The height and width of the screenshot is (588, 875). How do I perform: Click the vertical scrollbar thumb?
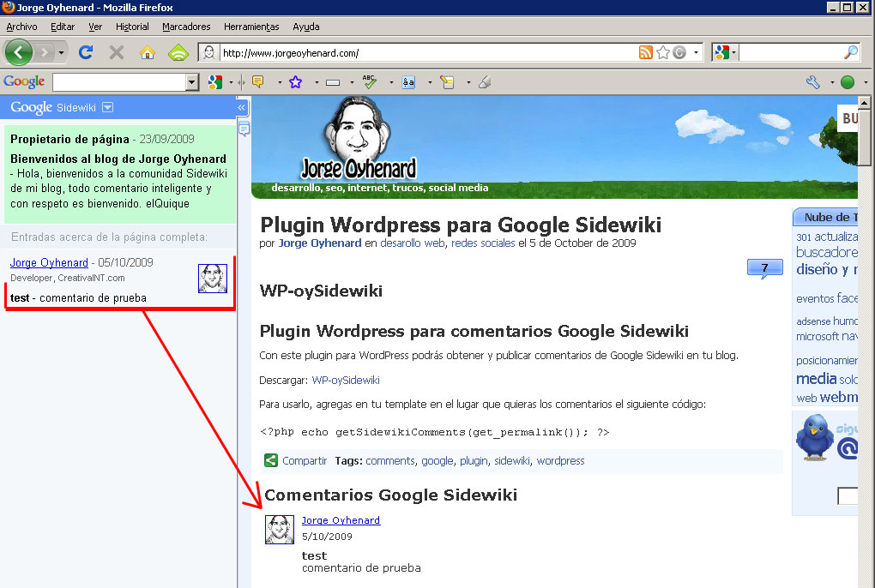pyautogui.click(x=865, y=137)
